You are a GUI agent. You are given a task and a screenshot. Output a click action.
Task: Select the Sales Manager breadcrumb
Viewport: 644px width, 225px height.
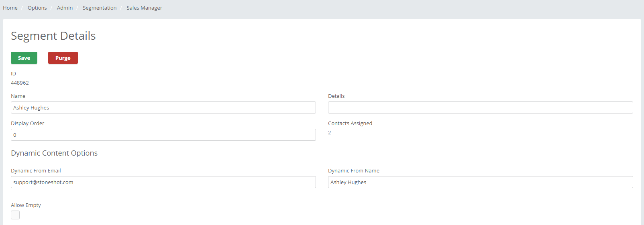point(144,8)
